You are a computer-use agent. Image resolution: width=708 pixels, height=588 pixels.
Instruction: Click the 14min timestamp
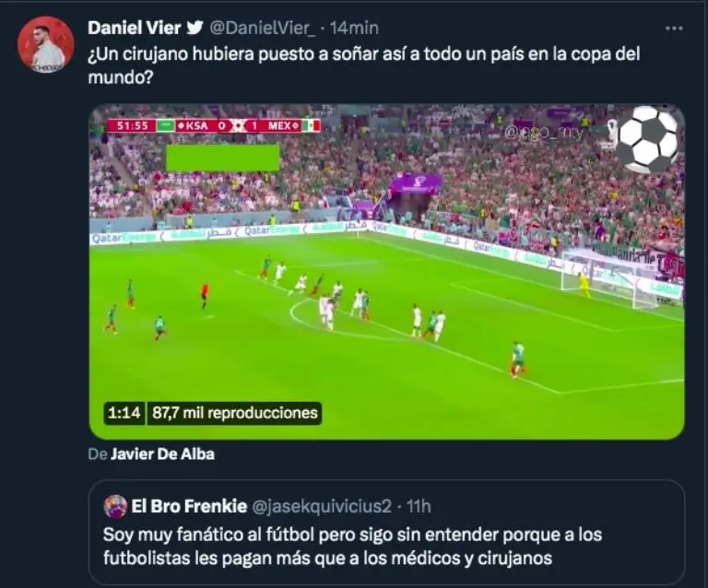coord(354,28)
